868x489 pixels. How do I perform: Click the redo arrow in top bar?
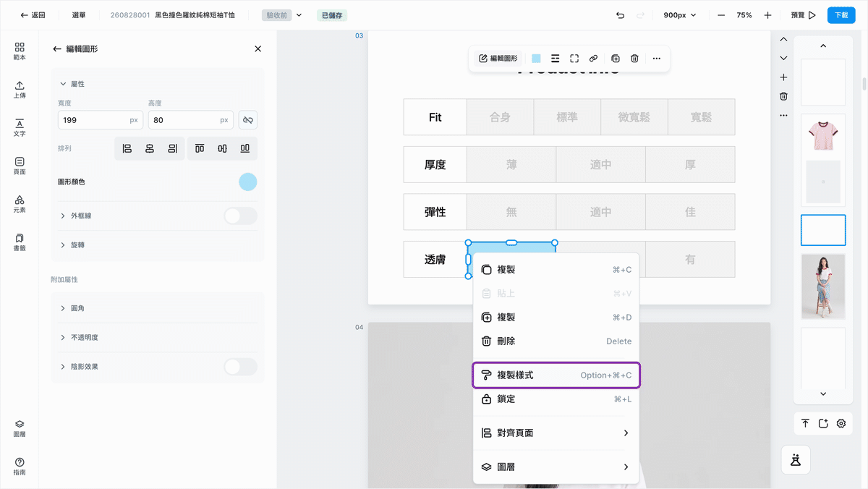pos(640,15)
